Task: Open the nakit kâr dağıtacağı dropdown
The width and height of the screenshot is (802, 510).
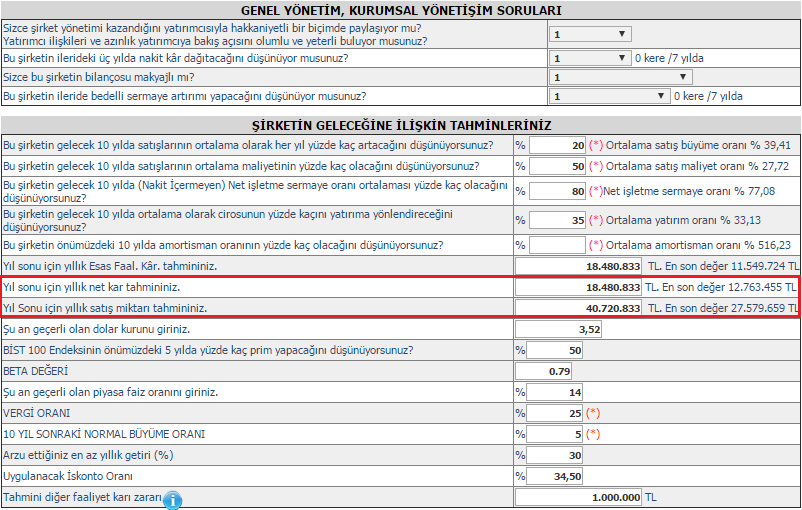Action: click(590, 58)
